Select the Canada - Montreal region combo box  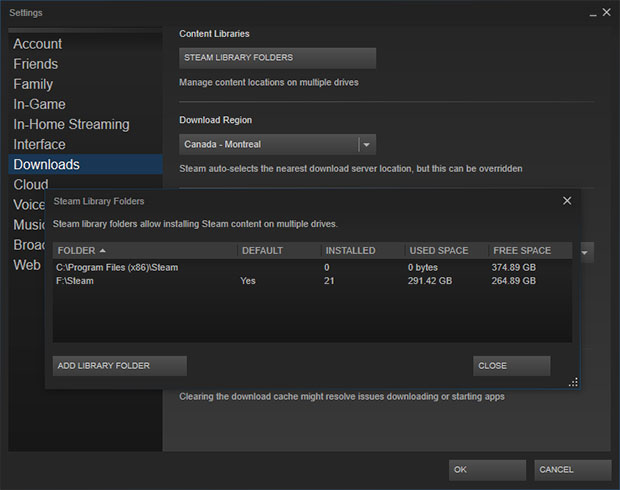268,144
